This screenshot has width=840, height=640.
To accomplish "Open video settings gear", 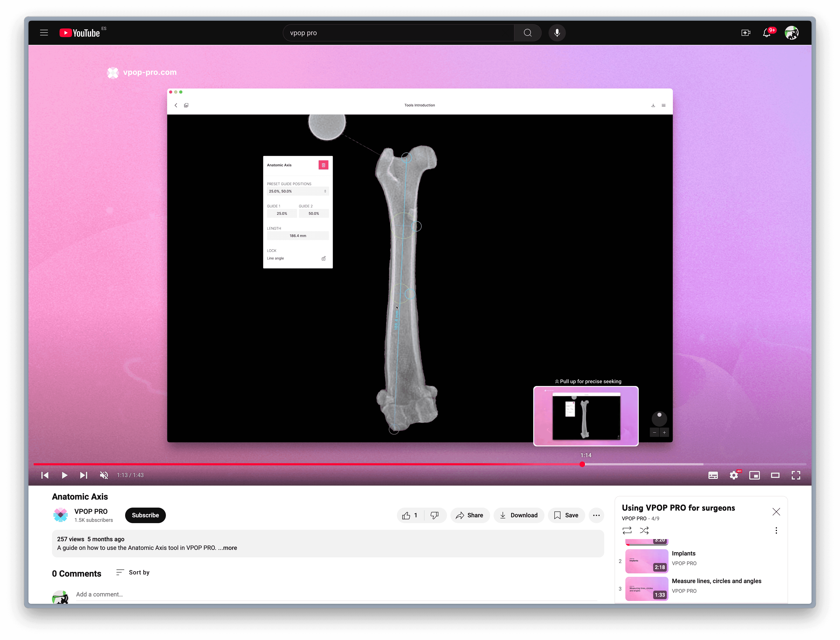I will (x=733, y=475).
